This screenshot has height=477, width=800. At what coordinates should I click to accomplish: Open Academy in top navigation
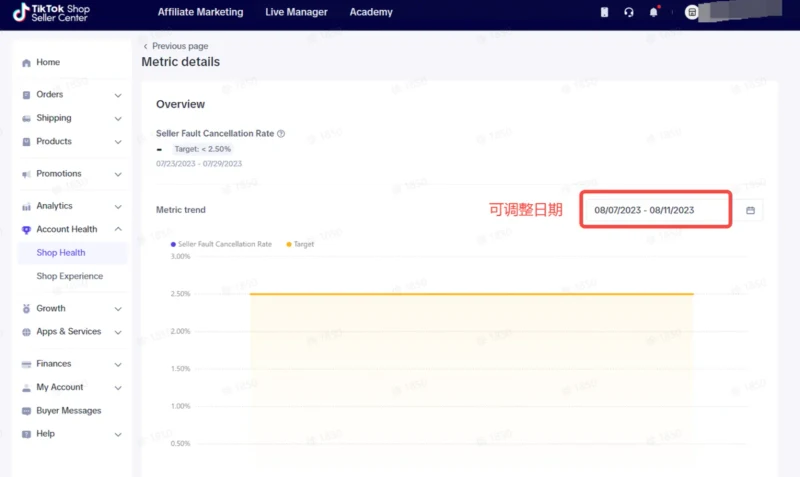pos(371,12)
